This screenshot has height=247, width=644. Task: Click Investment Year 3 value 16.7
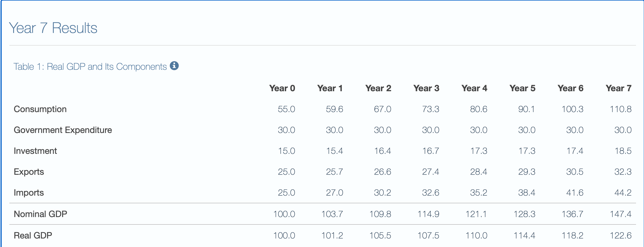pyautogui.click(x=431, y=151)
